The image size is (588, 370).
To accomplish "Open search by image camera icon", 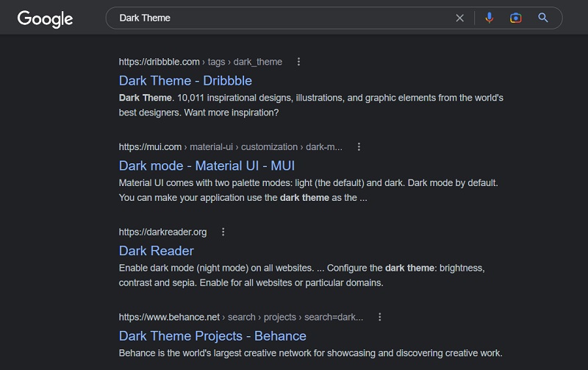I will click(x=516, y=18).
